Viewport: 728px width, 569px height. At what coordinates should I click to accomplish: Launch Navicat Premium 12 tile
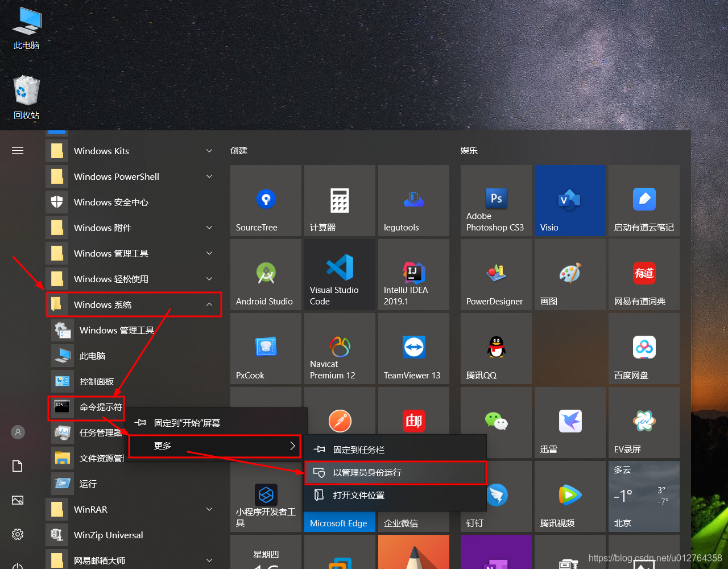click(340, 348)
